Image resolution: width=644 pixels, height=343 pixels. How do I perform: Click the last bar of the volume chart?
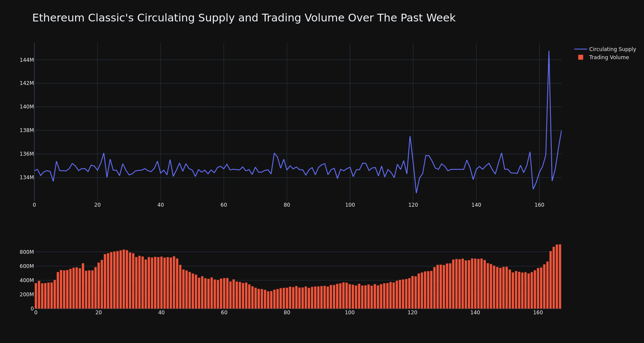click(x=560, y=277)
